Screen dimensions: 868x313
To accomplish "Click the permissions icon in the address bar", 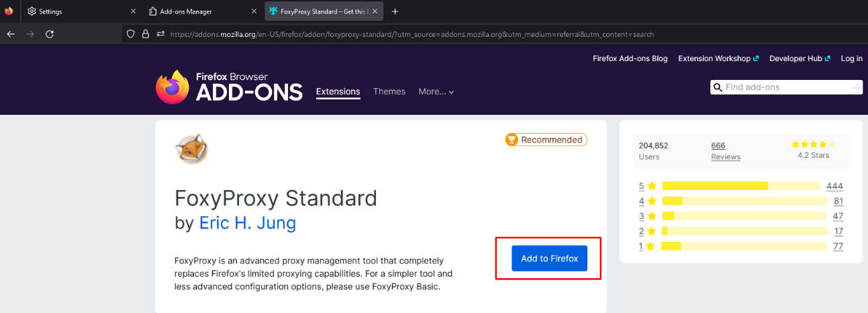I will tap(160, 34).
